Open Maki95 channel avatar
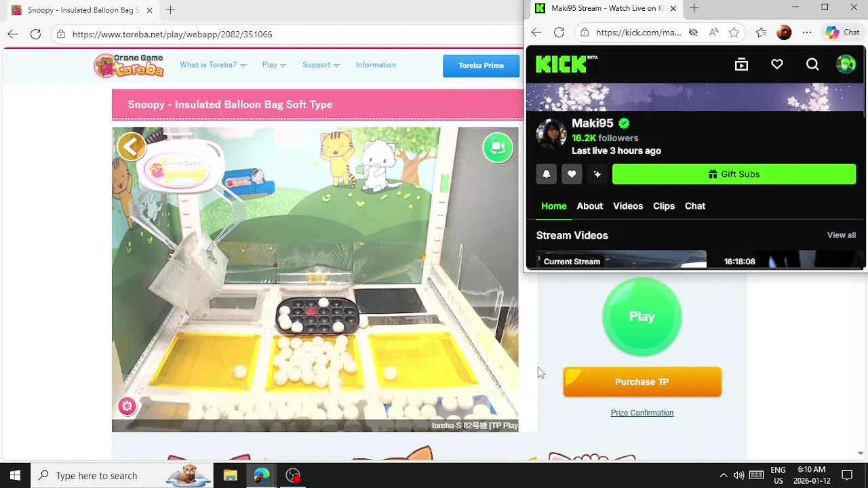This screenshot has height=488, width=868. click(x=551, y=134)
